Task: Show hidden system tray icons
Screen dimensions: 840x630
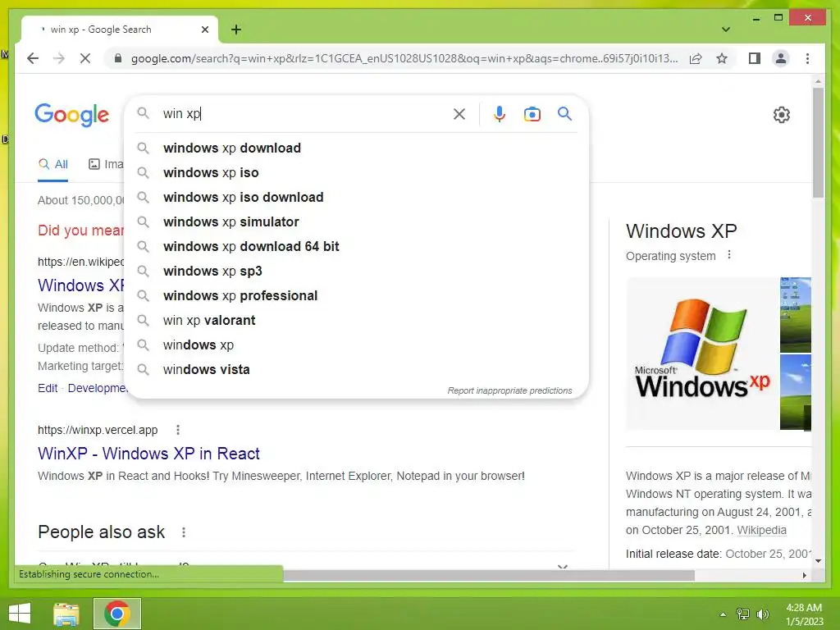Action: click(x=723, y=614)
